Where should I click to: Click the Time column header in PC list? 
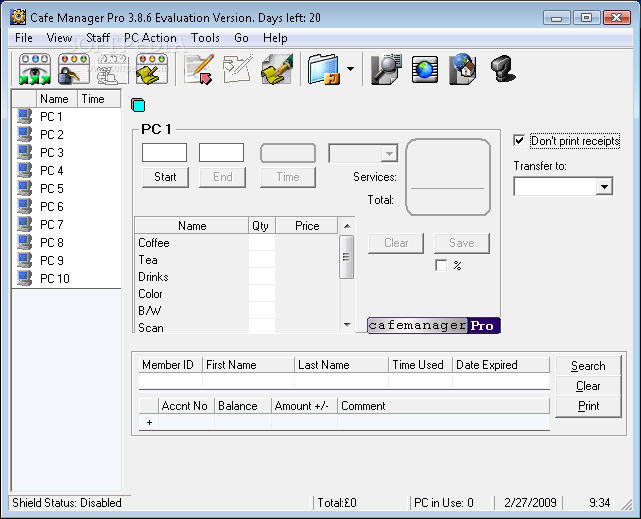tap(99, 99)
